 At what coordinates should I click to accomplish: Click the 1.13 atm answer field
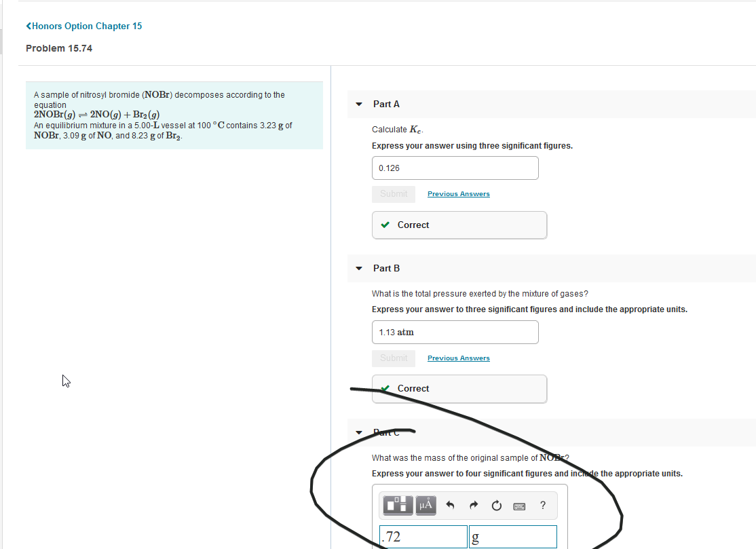[x=455, y=332]
